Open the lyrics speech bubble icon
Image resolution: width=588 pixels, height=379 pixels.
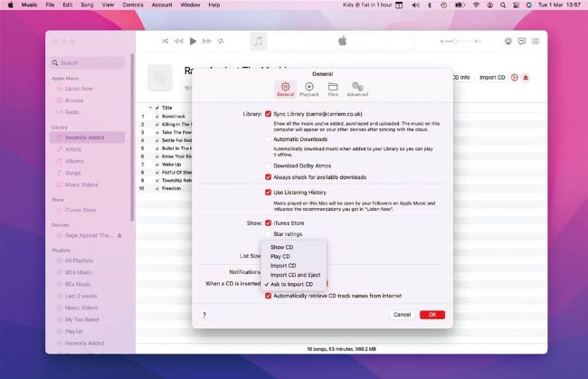(x=522, y=41)
